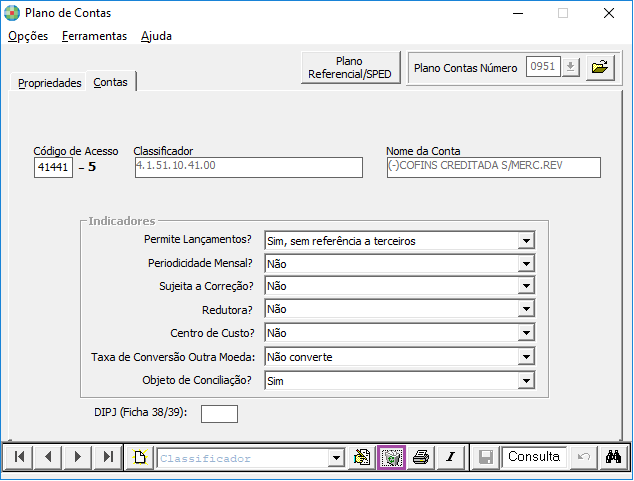Open the Ferramentas menu
The width and height of the screenshot is (634, 481).
click(94, 36)
